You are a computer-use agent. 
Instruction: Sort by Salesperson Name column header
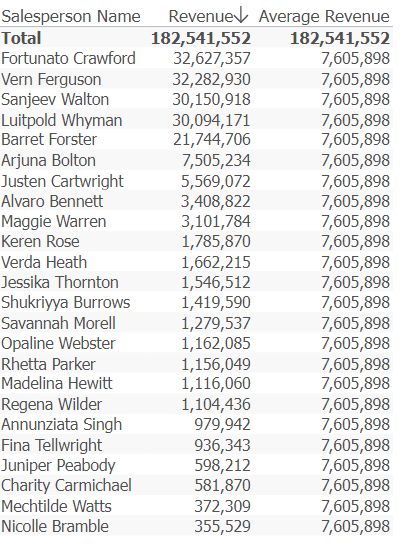click(71, 16)
